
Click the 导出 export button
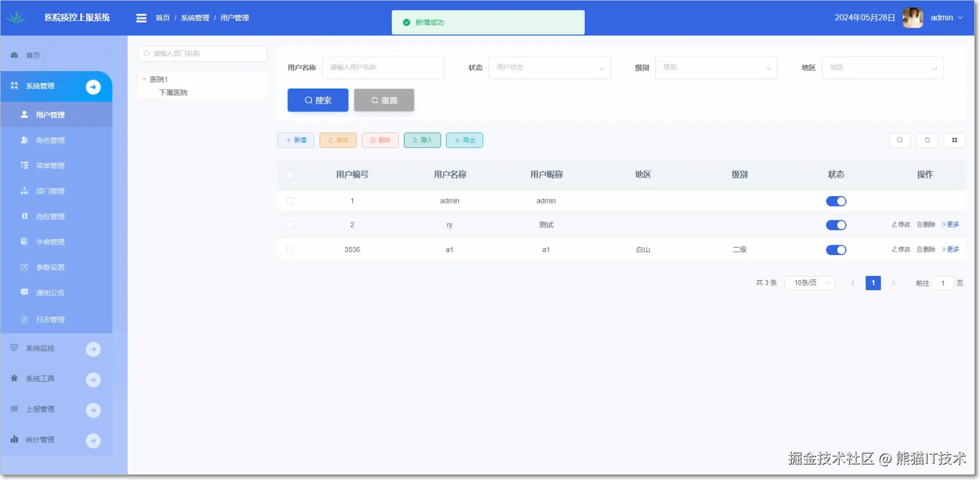tap(465, 140)
